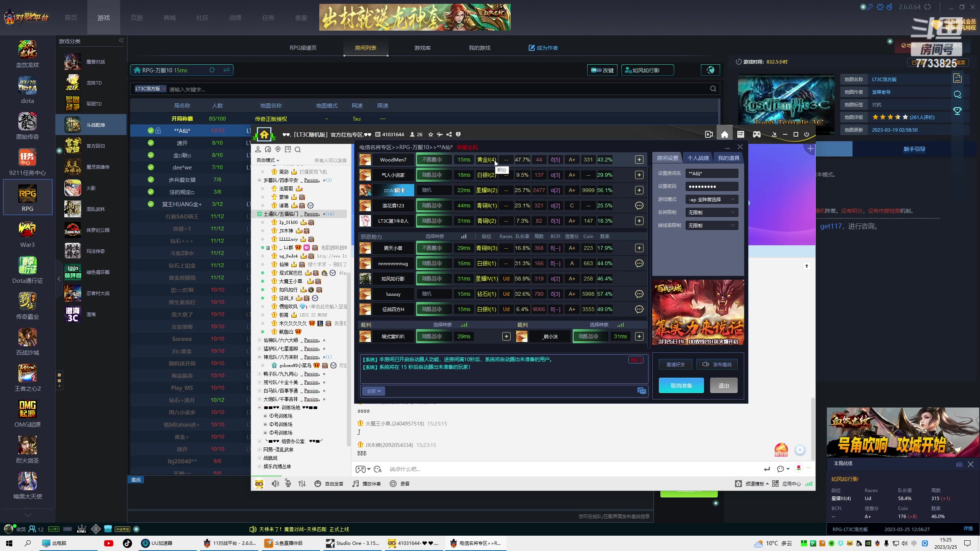Click the speaker/audio icon in toolbar
Viewport: 980px width, 551px height.
pos(274,484)
